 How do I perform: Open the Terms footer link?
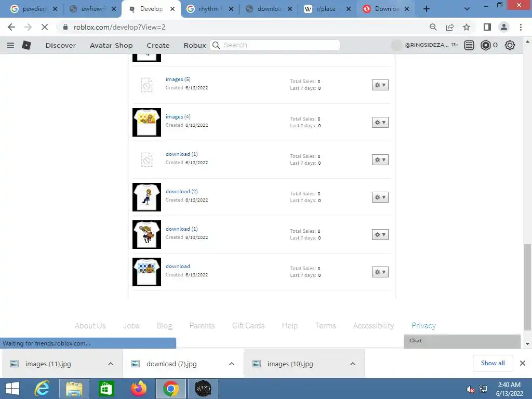325,326
